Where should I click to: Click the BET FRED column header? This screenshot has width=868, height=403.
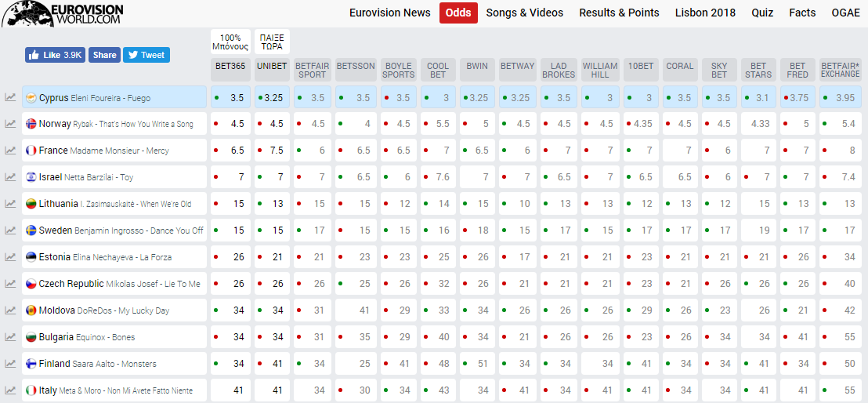tap(797, 70)
